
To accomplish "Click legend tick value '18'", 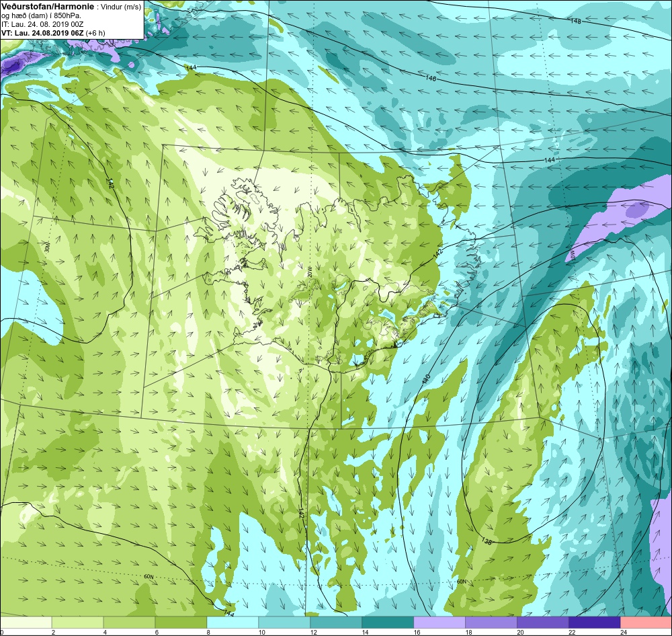I will click(468, 632).
